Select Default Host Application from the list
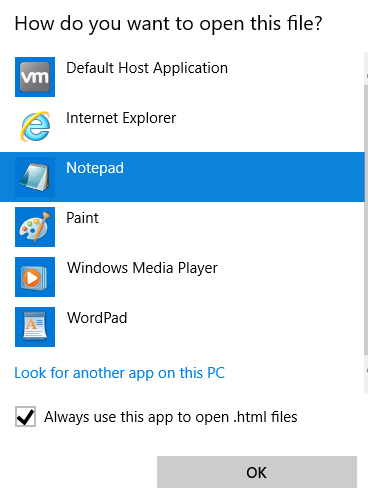Screen dimensions: 368x492 click(182, 77)
